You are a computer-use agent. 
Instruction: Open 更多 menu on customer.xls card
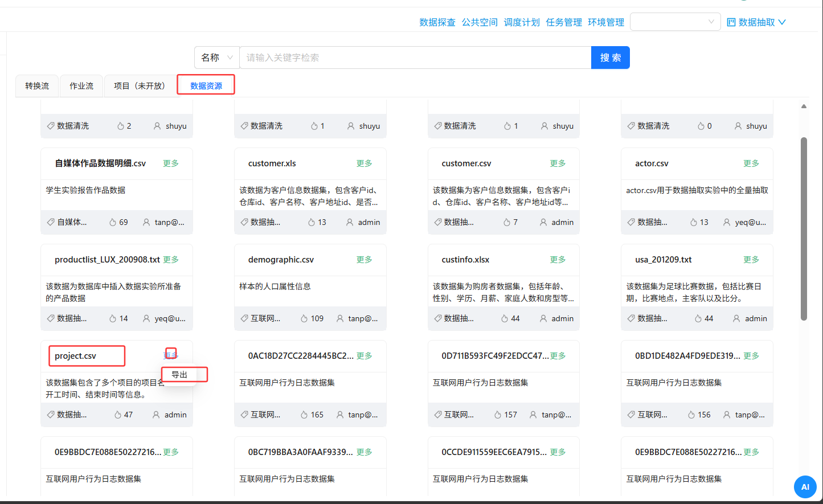click(365, 163)
